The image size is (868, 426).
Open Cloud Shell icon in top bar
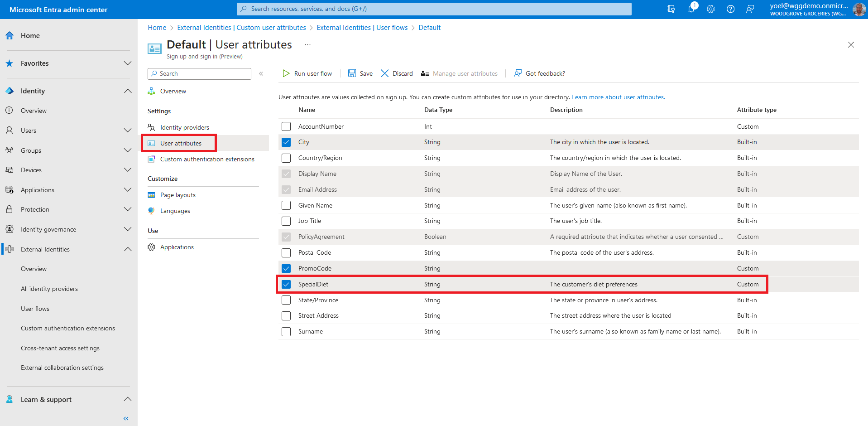tap(671, 9)
